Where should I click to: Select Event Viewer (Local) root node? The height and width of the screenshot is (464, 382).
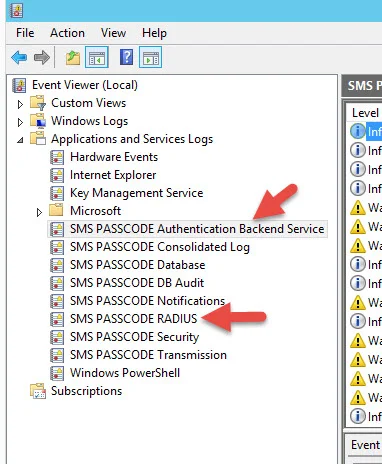(85, 85)
